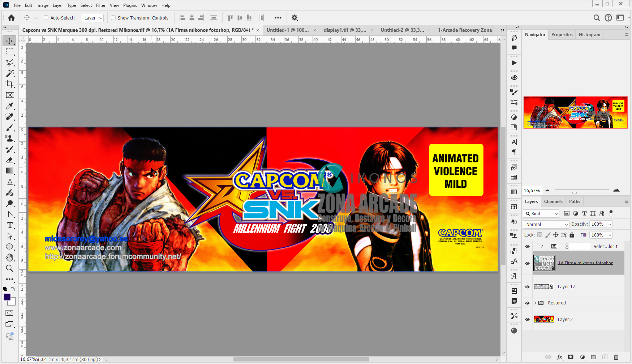Select the History Brush tool
632x364 pixels.
click(x=10, y=149)
